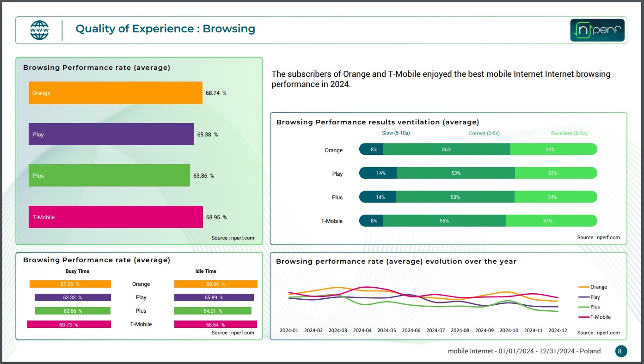Click the 'Orange' row label in busy/idle chart
644x364 pixels.
coord(141,284)
